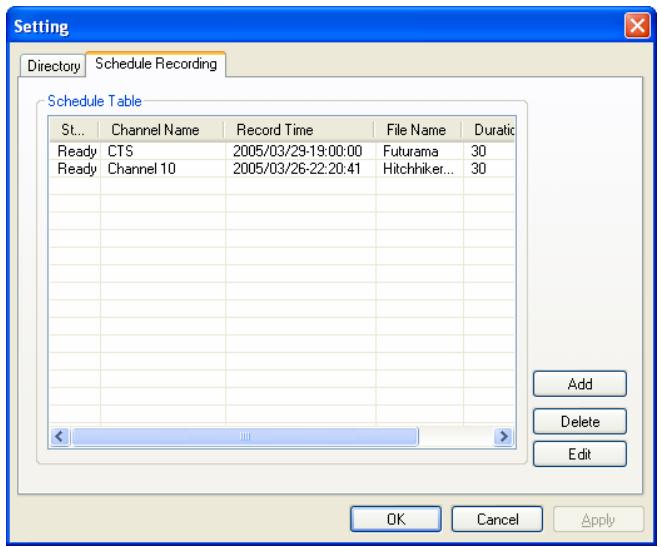Click the right arrow of horizontal scrollbar

tap(503, 436)
